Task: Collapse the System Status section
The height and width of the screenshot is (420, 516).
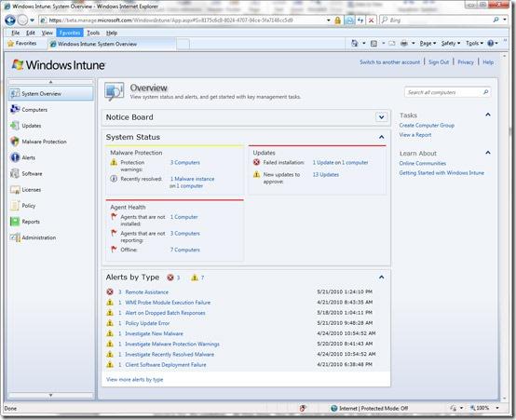Action: (x=381, y=137)
